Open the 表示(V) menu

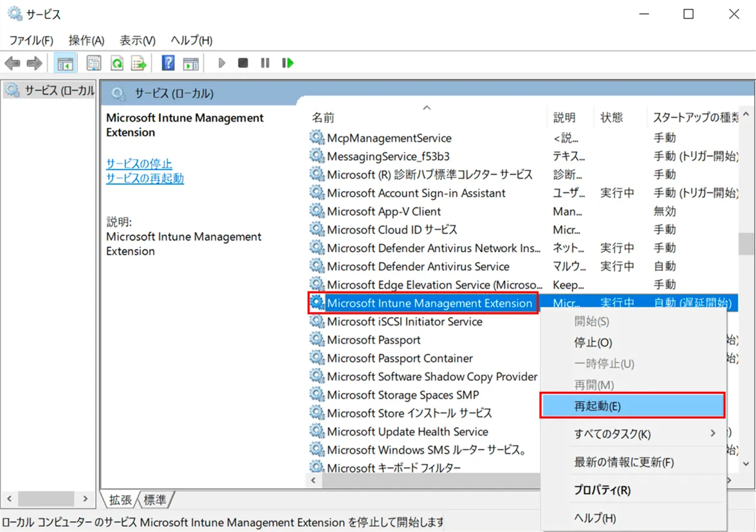pyautogui.click(x=138, y=41)
